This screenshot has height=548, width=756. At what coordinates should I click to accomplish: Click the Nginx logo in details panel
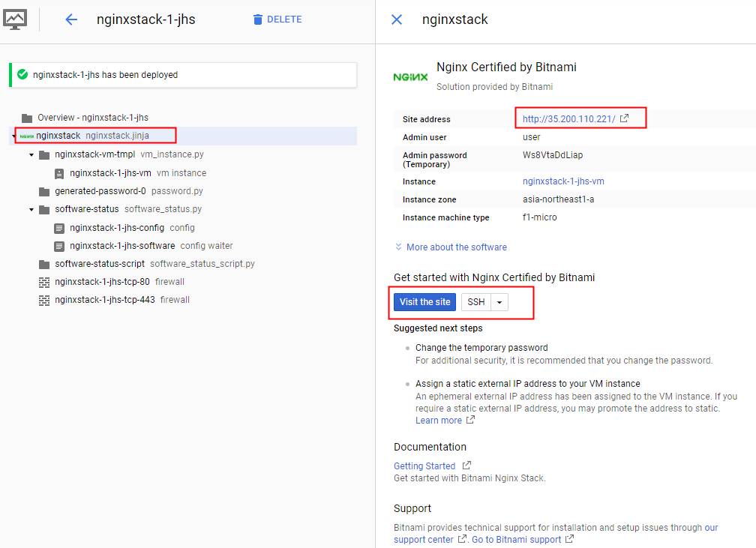pyautogui.click(x=410, y=77)
